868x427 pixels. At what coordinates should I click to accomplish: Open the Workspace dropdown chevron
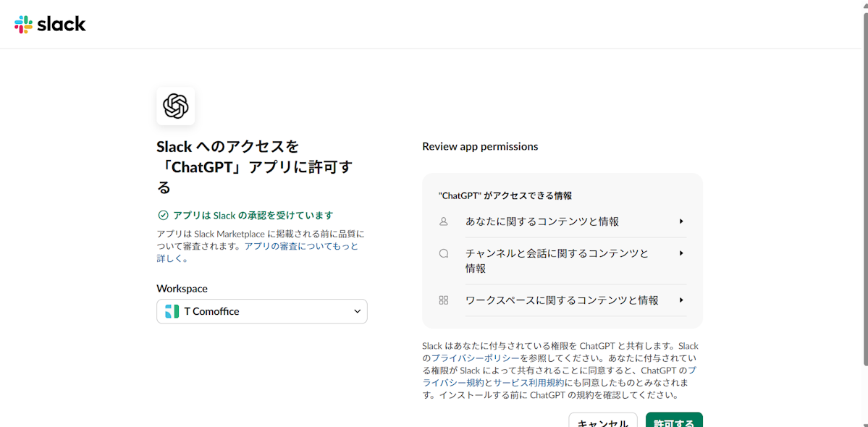tap(357, 311)
